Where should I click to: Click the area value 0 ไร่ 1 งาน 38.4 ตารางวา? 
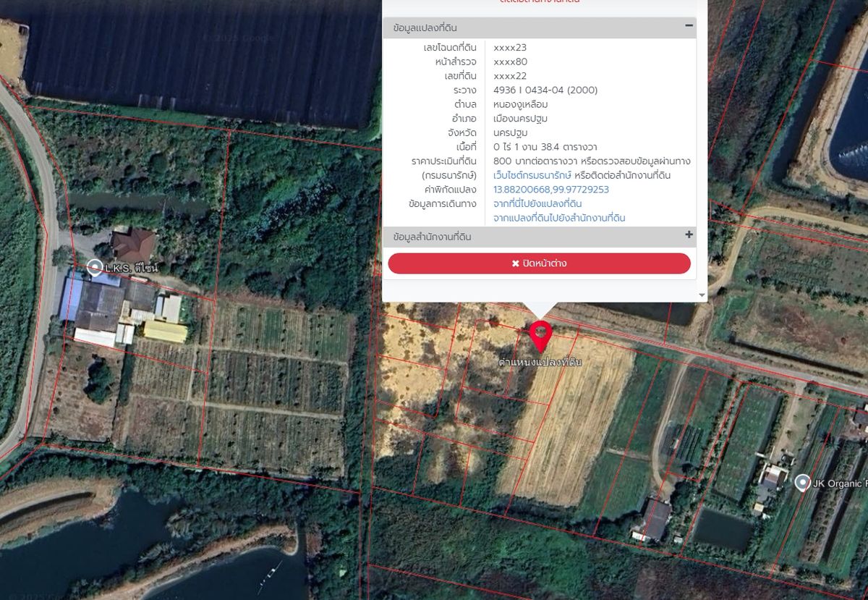click(545, 147)
